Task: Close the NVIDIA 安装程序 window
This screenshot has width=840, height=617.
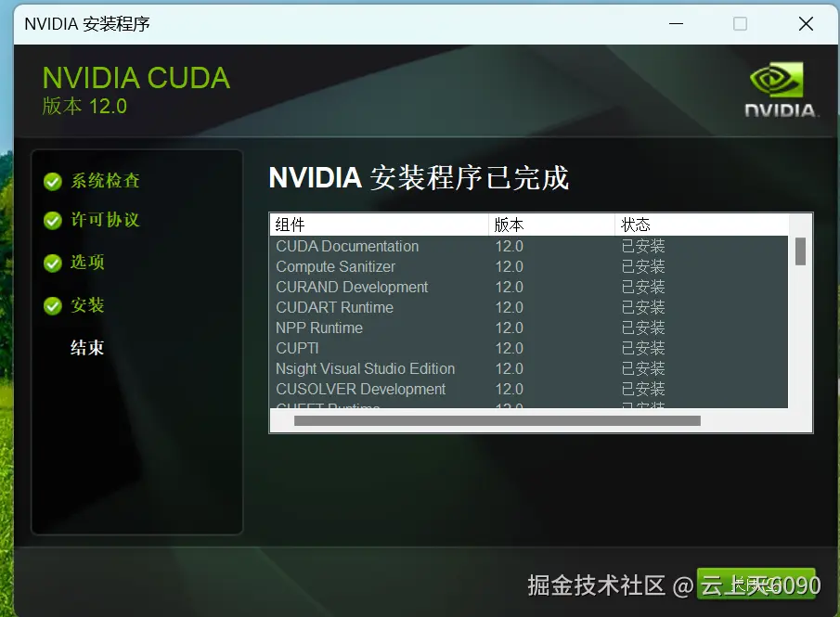Action: tap(806, 23)
